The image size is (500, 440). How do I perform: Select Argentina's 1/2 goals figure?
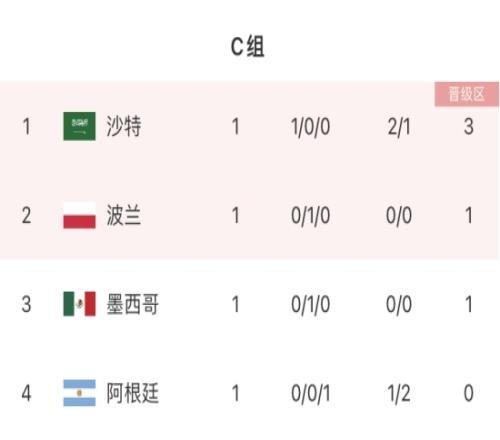click(399, 393)
